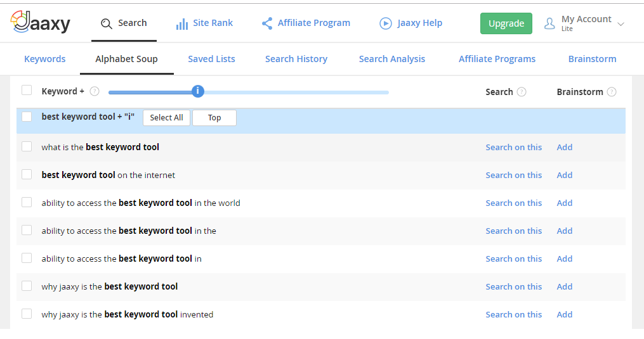Check 'what is the best keyword tool'
644x339 pixels.
pos(27,146)
